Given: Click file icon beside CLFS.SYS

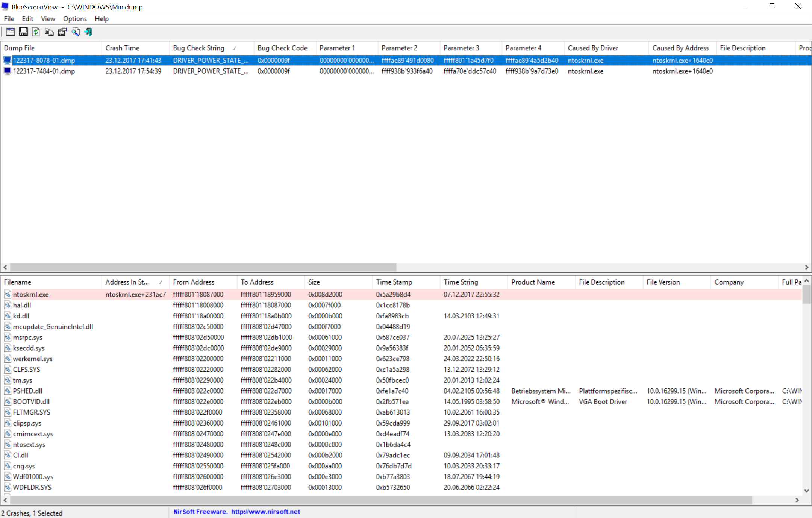Looking at the screenshot, I should [x=8, y=370].
